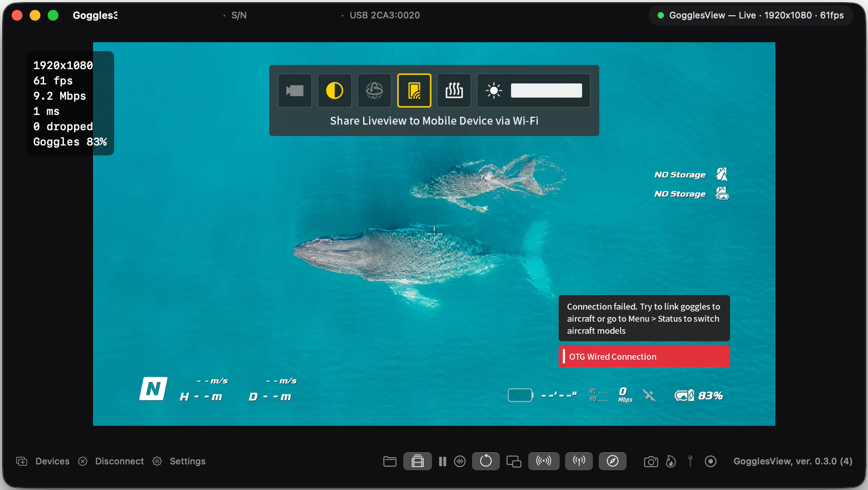Take a screenshot with the camera icon
Screen dimensions: 868x490
tap(651, 461)
